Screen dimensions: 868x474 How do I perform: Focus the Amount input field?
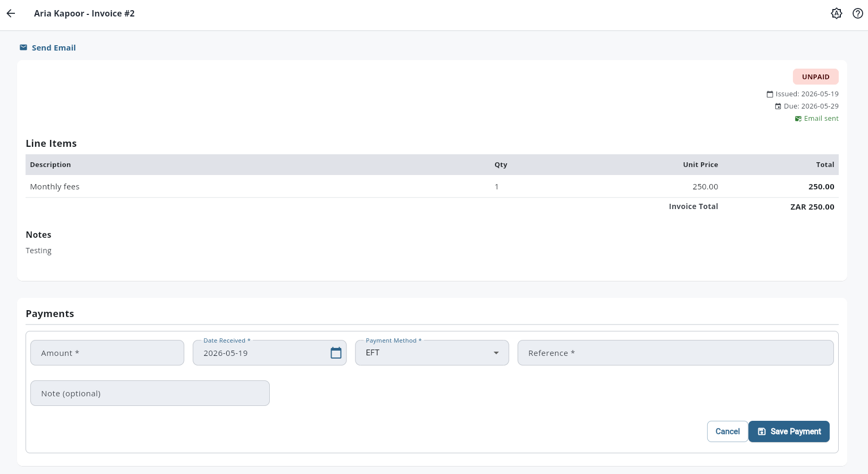108,353
